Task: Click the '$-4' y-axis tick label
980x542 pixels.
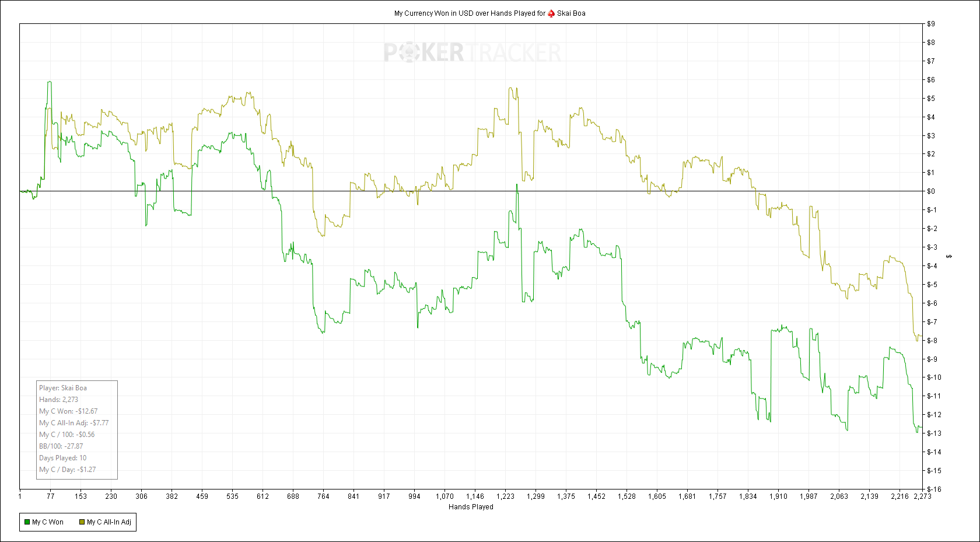Action: pyautogui.click(x=932, y=266)
